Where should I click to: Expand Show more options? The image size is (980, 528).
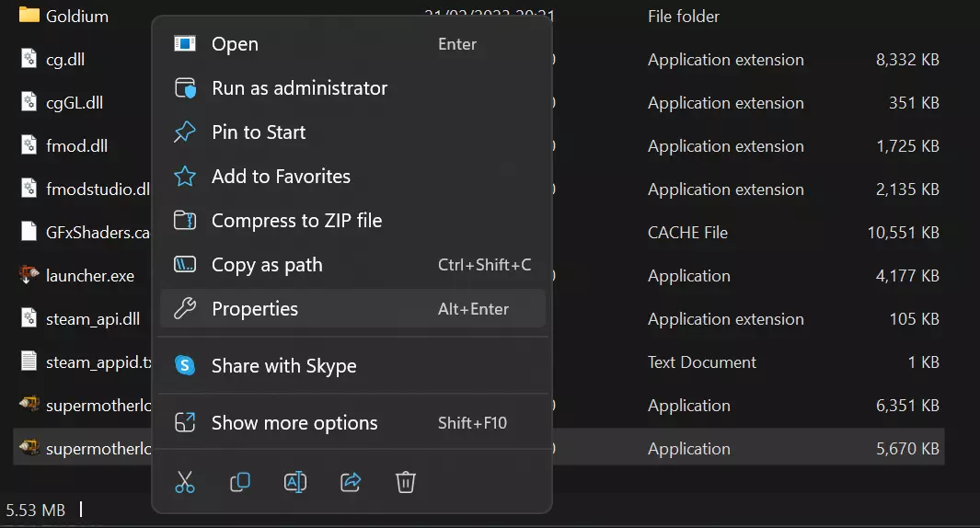tap(294, 423)
